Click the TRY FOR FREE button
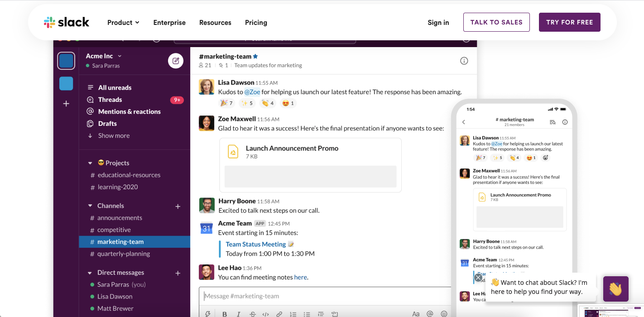644x317 pixels. [x=569, y=22]
